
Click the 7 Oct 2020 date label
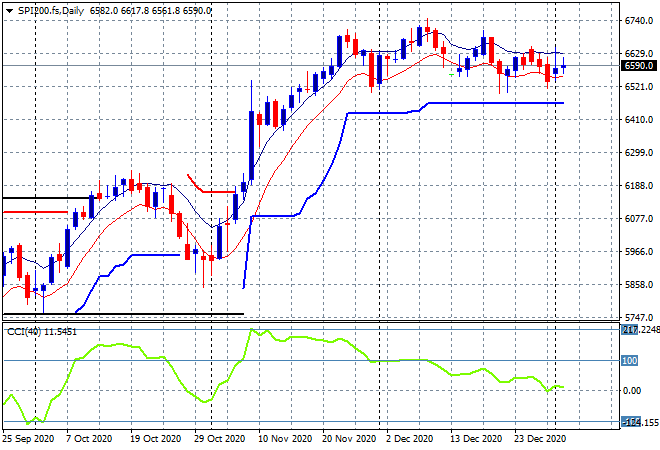89,439
